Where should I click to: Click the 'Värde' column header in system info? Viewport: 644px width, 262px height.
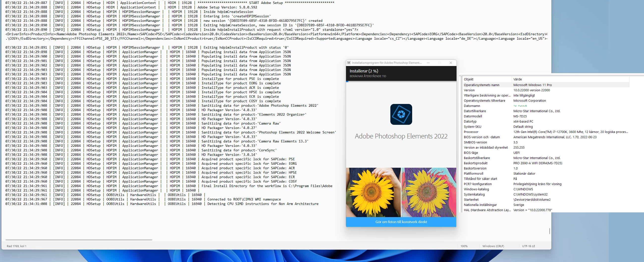[570, 79]
